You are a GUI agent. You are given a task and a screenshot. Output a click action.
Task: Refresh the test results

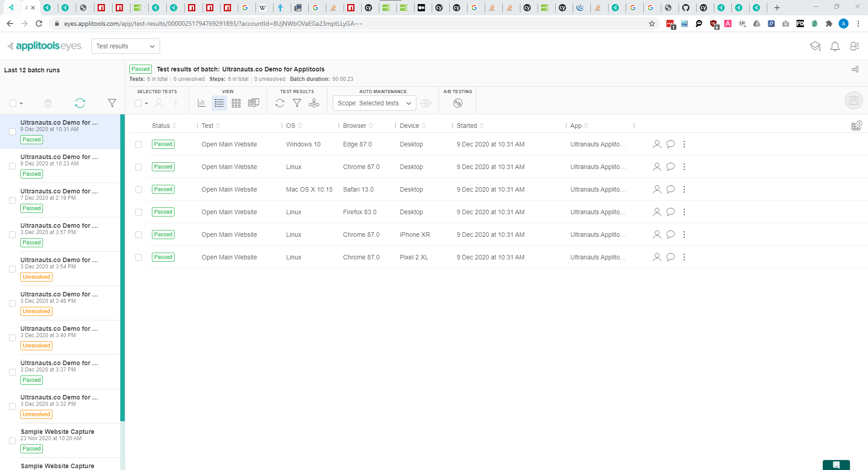(x=280, y=103)
